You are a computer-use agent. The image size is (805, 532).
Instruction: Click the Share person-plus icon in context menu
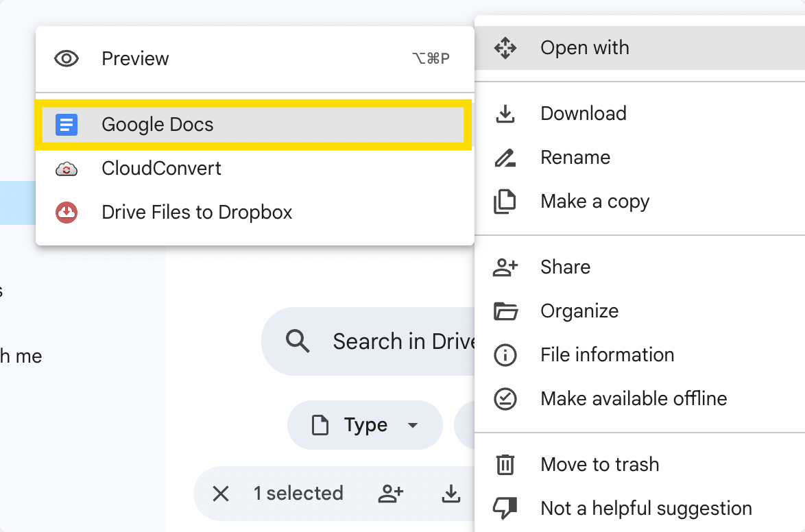[x=505, y=267]
